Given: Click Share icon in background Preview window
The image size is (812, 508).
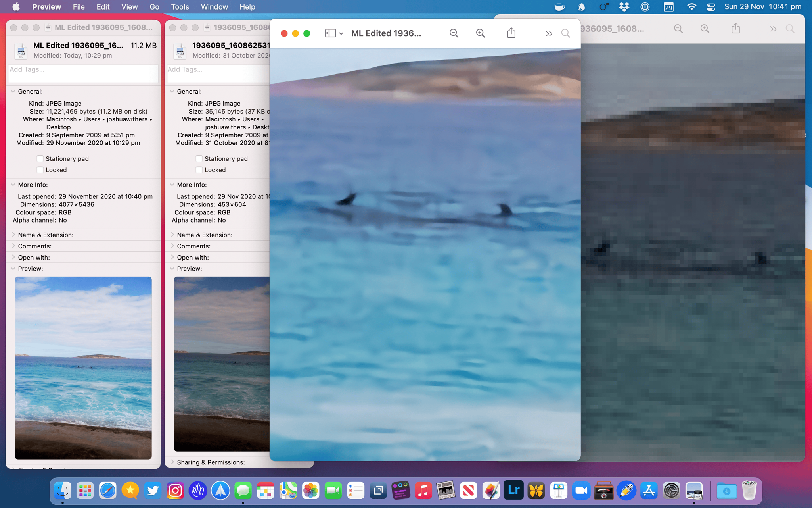Looking at the screenshot, I should (735, 29).
